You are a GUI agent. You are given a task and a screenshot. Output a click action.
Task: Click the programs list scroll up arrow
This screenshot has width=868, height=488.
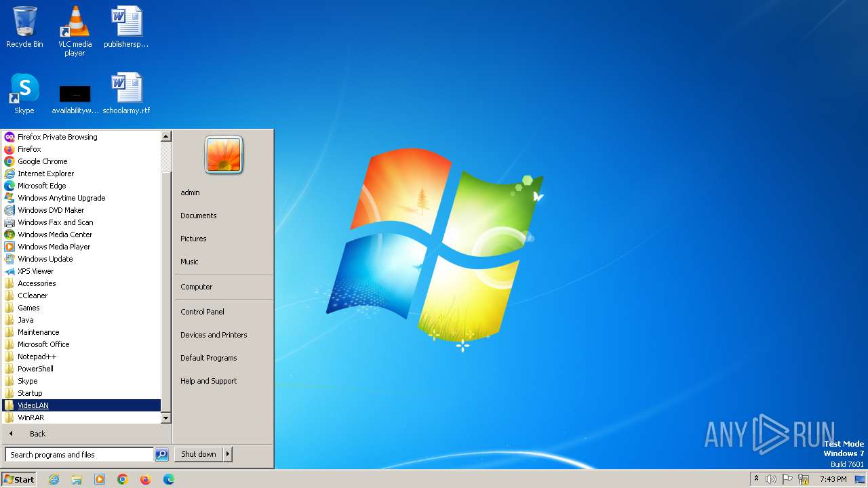point(165,136)
